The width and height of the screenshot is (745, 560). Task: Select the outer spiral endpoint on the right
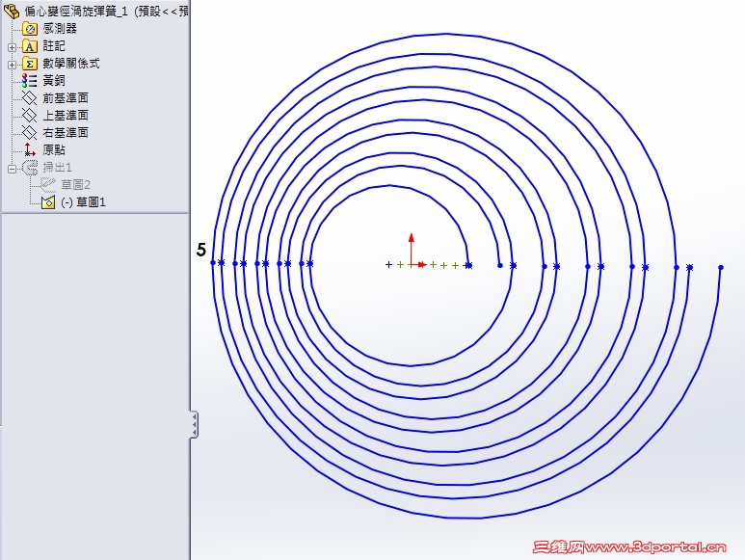tap(721, 268)
